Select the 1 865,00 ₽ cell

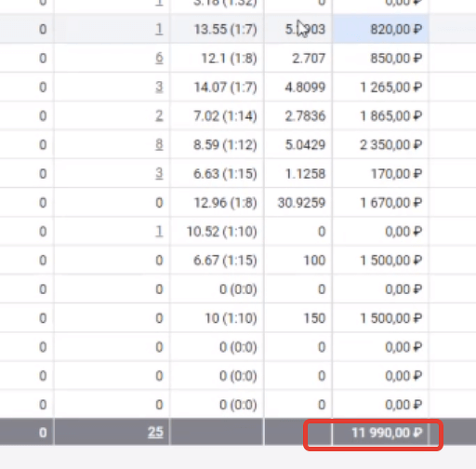pyautogui.click(x=380, y=115)
